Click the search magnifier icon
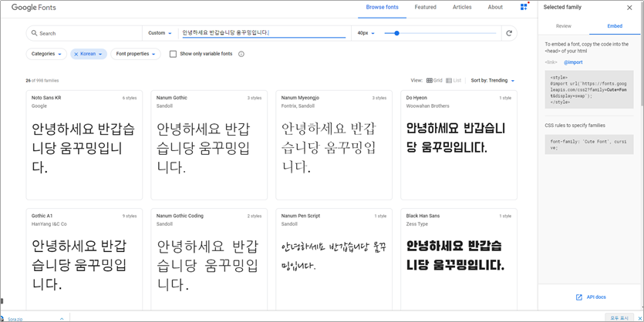This screenshot has width=644, height=322. coord(35,33)
